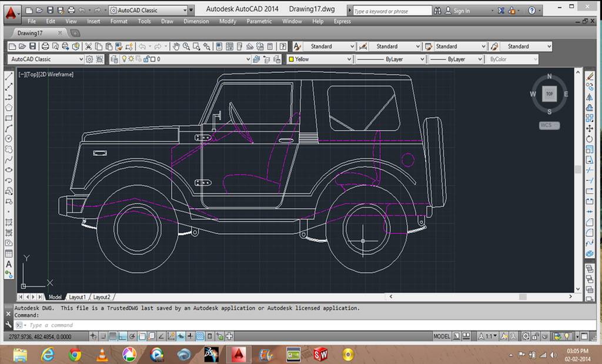
Task: Open the layer dropdown in Layers toolbar
Action: [249, 59]
